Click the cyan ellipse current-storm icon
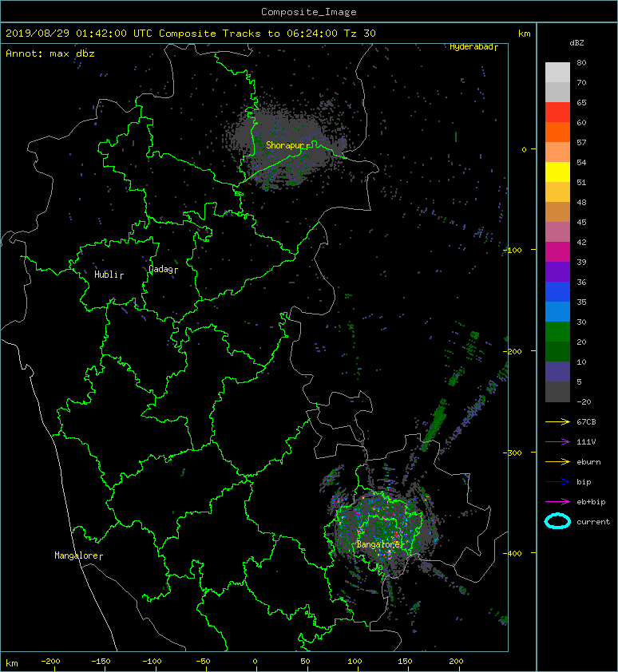The image size is (618, 672). coord(557,521)
